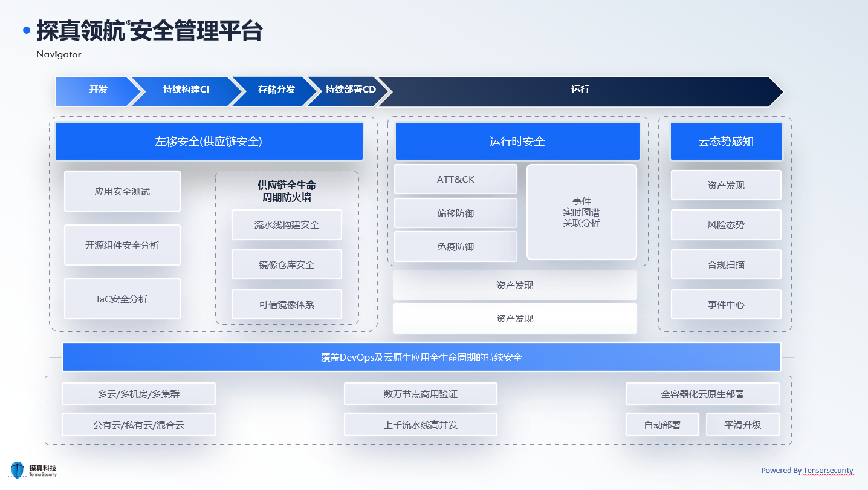Click the 平滑升级 box
Image resolution: width=868 pixels, height=490 pixels.
[x=742, y=425]
